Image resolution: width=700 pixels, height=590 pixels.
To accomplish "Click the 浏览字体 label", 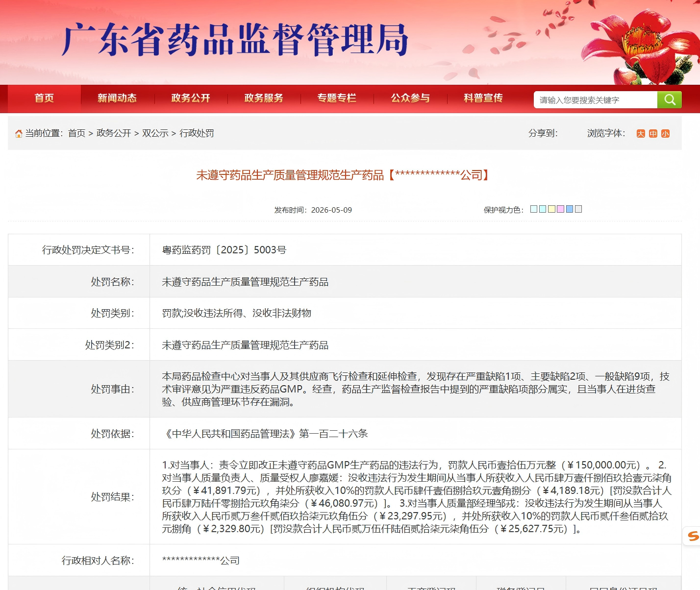I will coord(606,133).
